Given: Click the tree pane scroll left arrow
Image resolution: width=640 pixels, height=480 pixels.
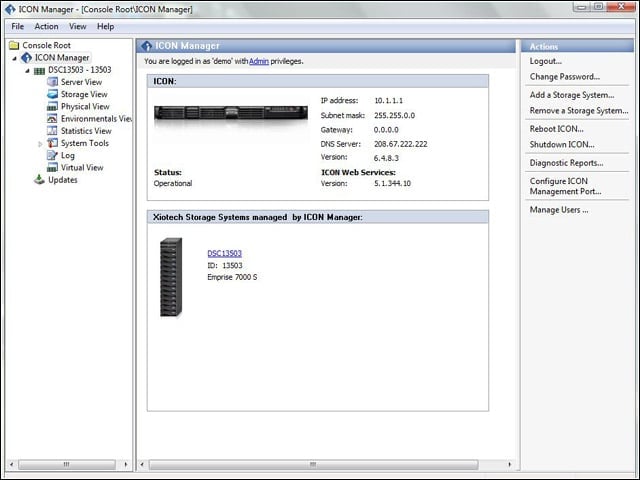Looking at the screenshot, I should point(11,464).
